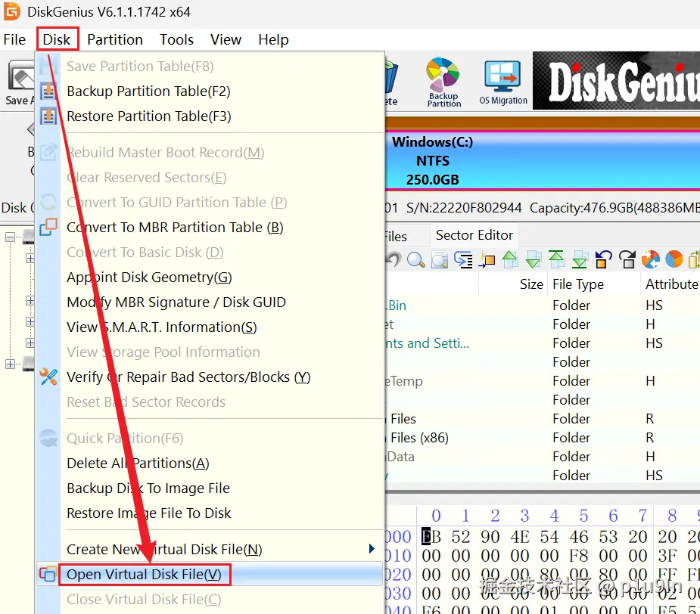Click the magnifier Find icon in sector toolbar

[415, 259]
